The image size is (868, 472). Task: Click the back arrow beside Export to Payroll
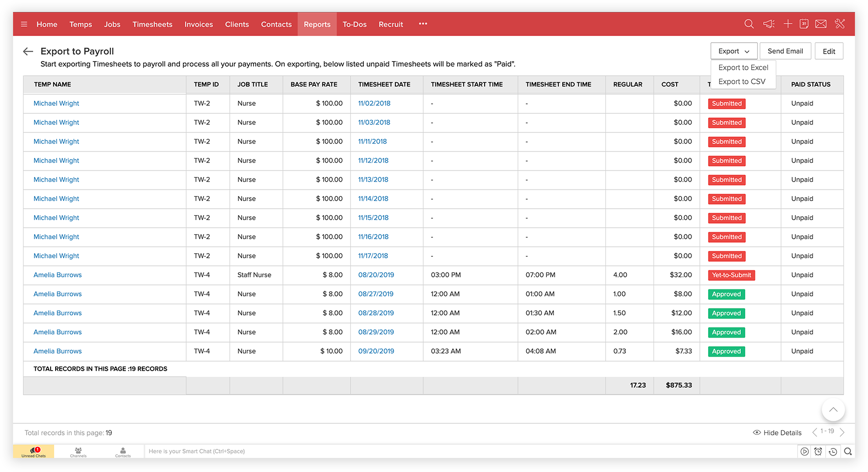pyautogui.click(x=28, y=51)
